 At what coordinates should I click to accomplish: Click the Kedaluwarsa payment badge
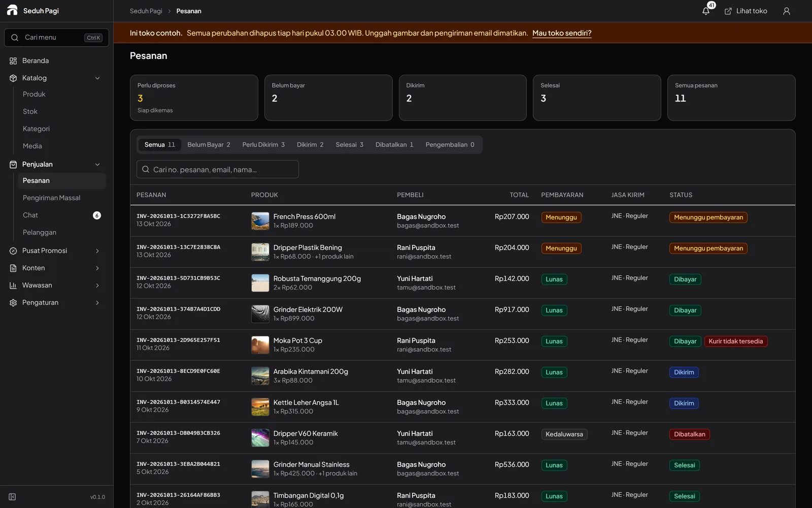pos(564,434)
